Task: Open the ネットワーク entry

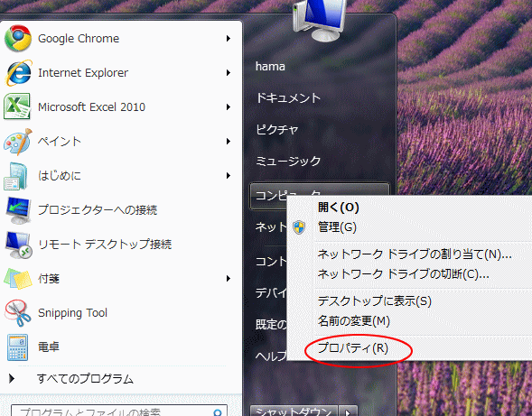Action: 271,226
